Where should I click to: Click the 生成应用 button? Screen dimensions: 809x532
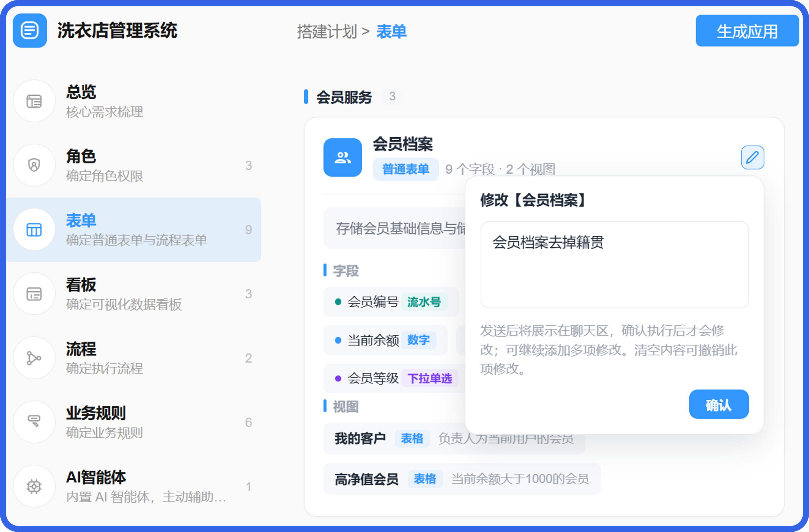[747, 31]
